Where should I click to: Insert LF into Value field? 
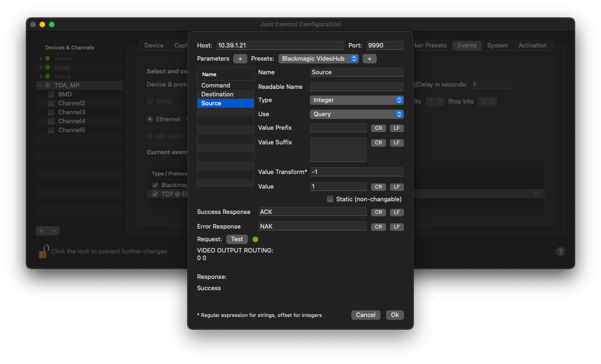pos(396,187)
